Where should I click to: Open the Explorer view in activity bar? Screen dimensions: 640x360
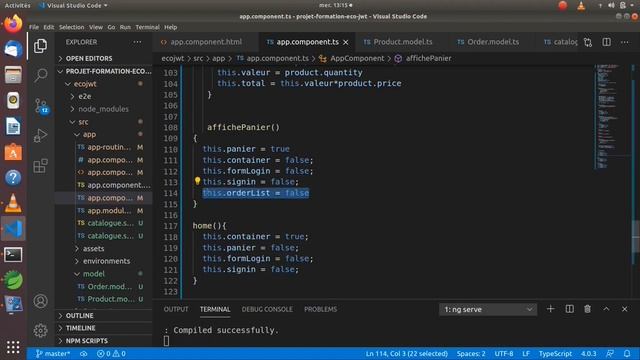coord(40,46)
